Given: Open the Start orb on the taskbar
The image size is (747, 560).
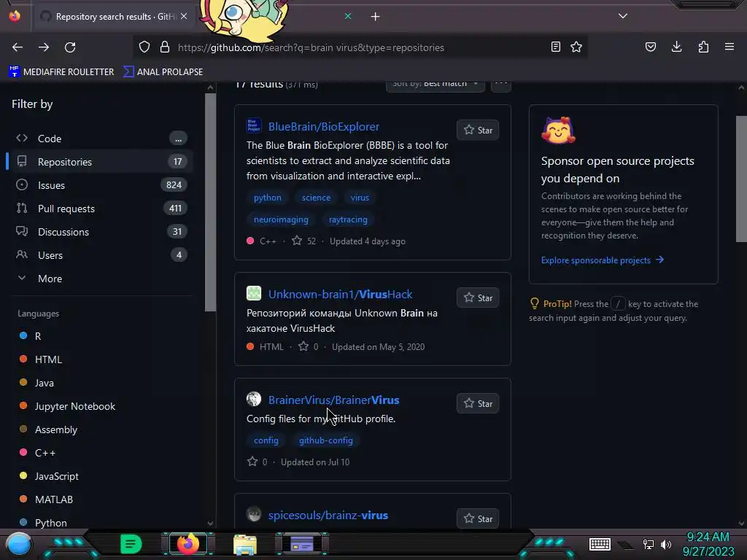Looking at the screenshot, I should (18, 544).
